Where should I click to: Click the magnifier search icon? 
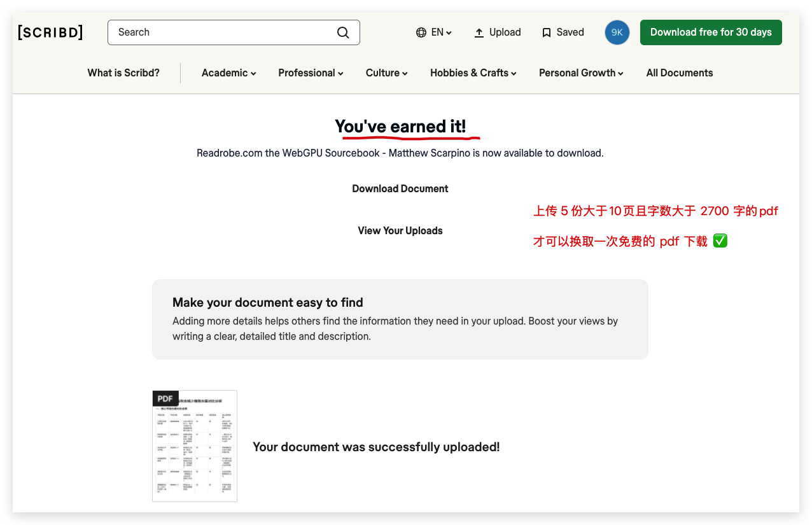click(x=343, y=32)
